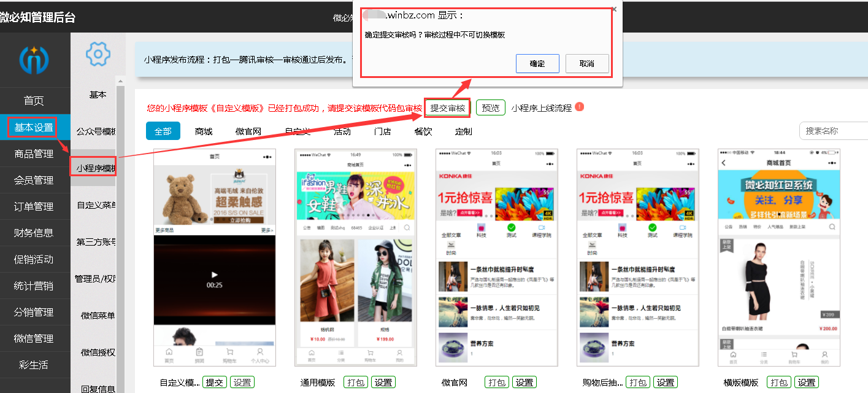Open the 预览 preview button
Image resolution: width=868 pixels, height=393 pixels.
[x=490, y=108]
